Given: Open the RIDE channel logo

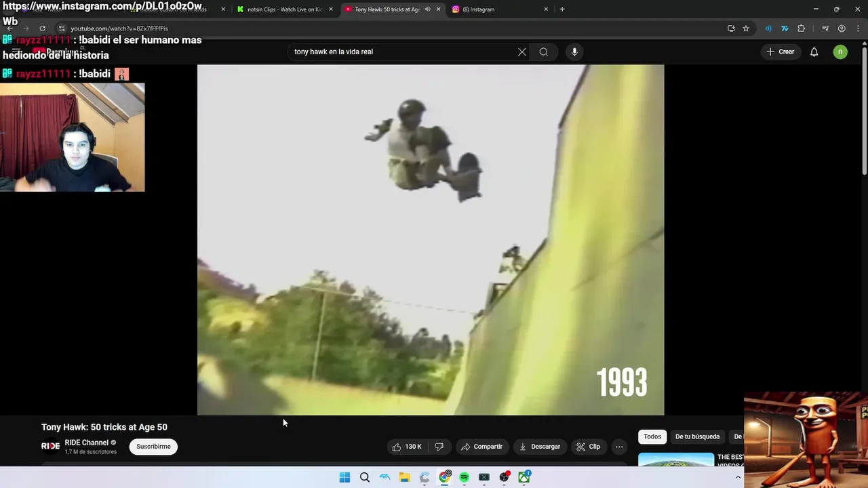Looking at the screenshot, I should point(51,446).
